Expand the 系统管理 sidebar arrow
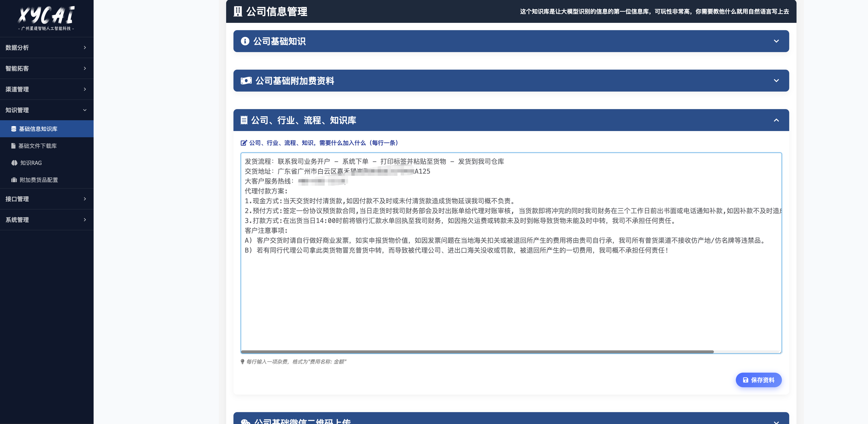The image size is (868, 424). pos(85,220)
